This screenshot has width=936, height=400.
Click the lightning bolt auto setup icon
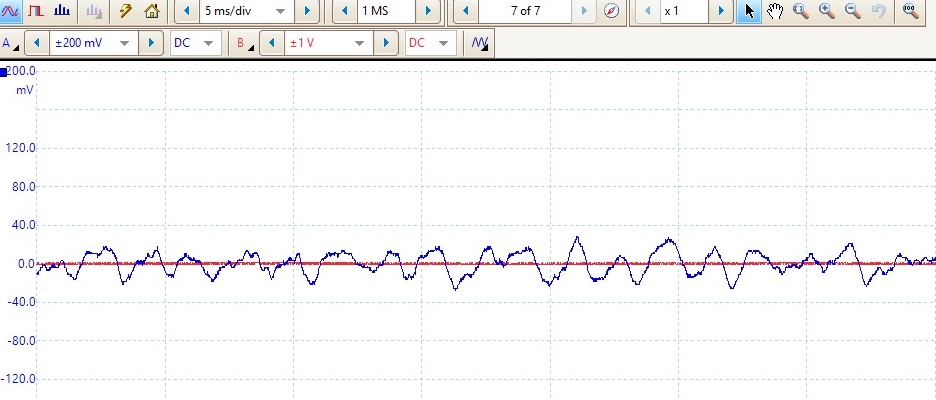[125, 11]
